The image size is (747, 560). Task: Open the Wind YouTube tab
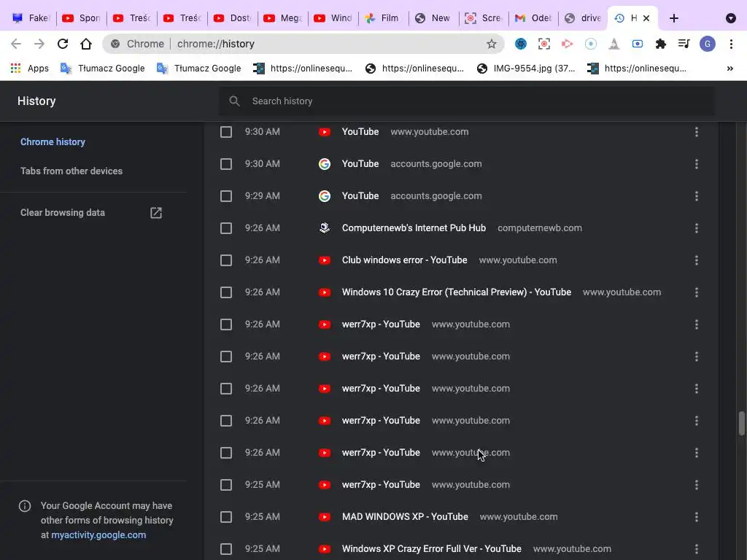333,18
